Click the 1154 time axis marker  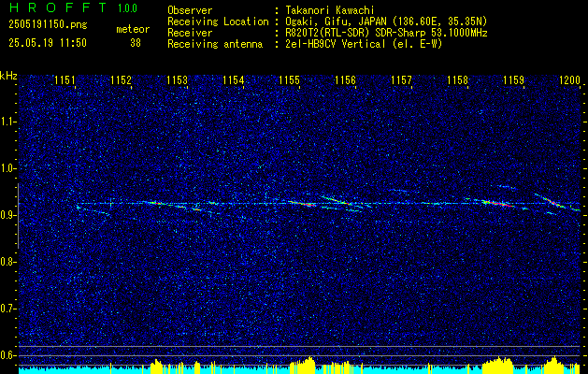(233, 80)
